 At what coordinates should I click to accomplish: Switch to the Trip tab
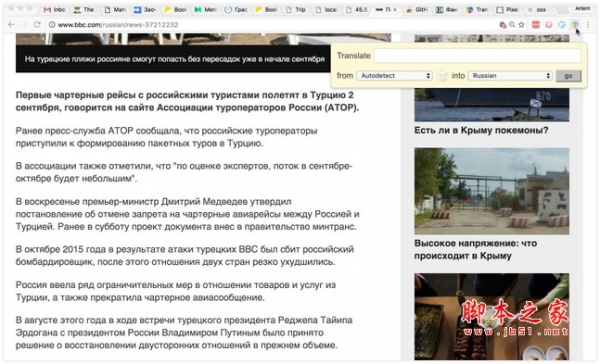pos(296,10)
